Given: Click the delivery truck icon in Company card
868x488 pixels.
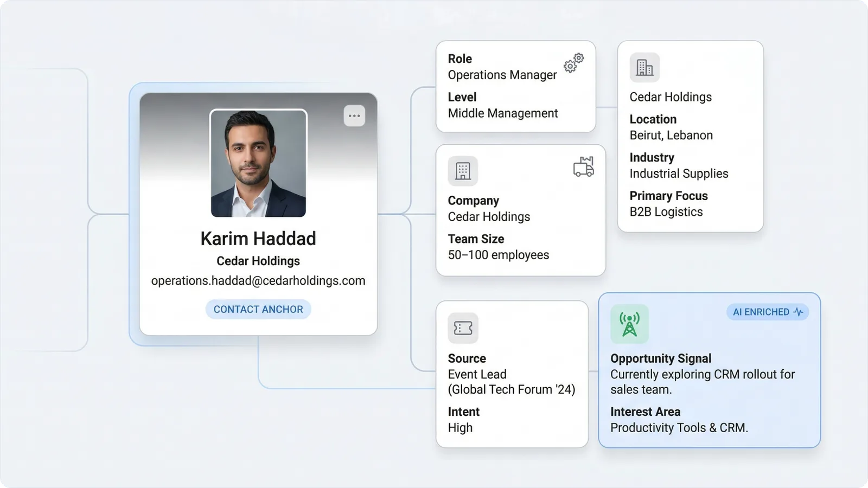Looking at the screenshot, I should [583, 167].
